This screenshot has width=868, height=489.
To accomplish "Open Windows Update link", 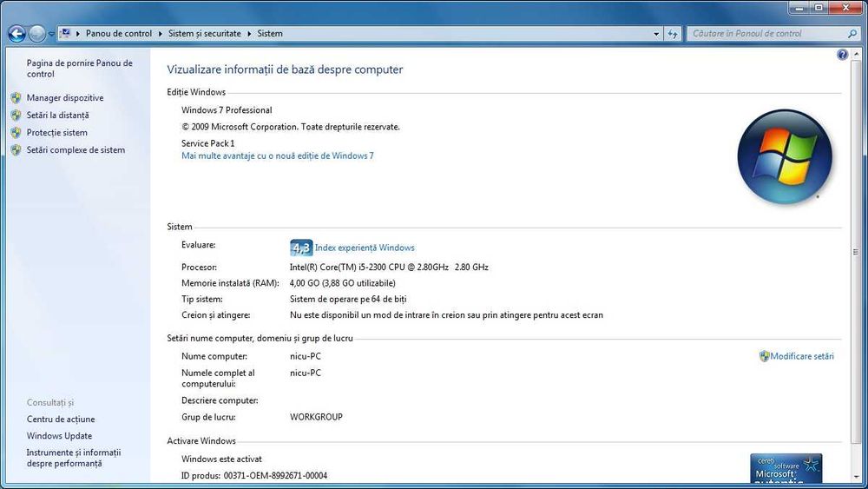I will [59, 436].
